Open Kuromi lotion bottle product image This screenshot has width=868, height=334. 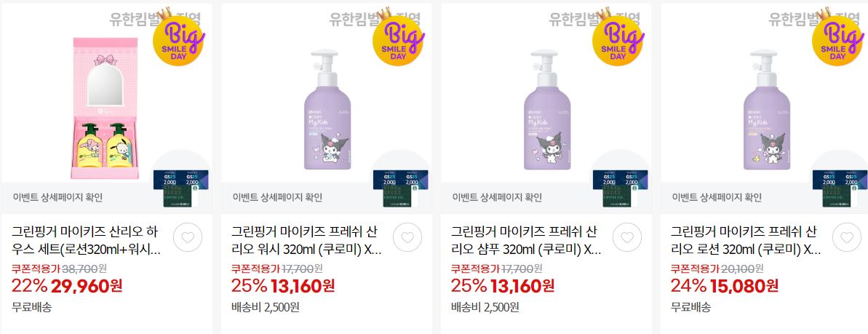tap(767, 110)
